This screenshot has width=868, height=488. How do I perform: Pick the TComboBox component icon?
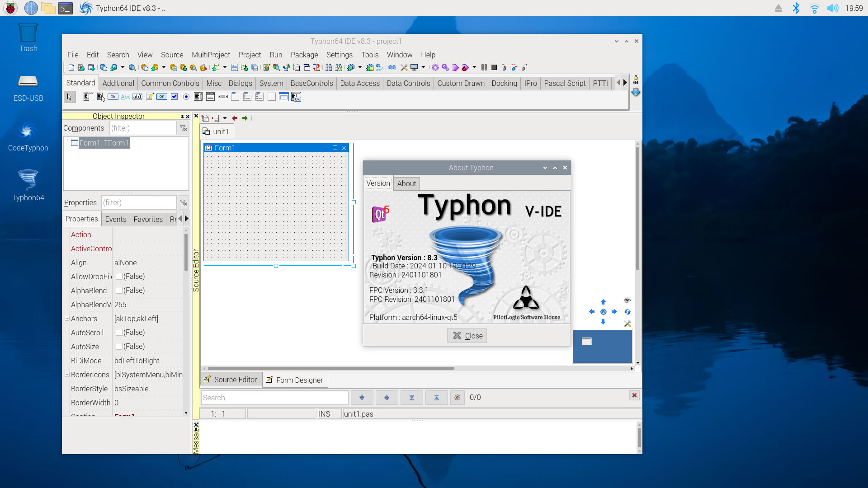[210, 97]
